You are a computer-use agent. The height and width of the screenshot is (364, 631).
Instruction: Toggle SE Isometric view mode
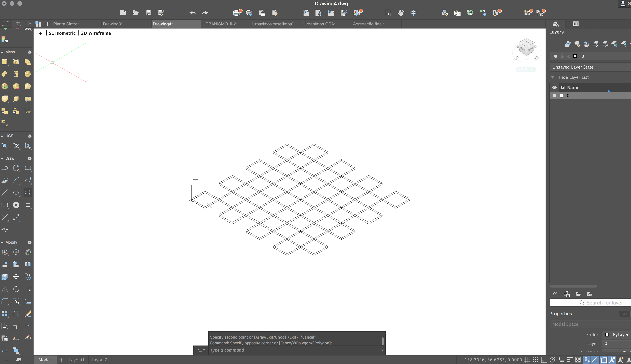62,33
